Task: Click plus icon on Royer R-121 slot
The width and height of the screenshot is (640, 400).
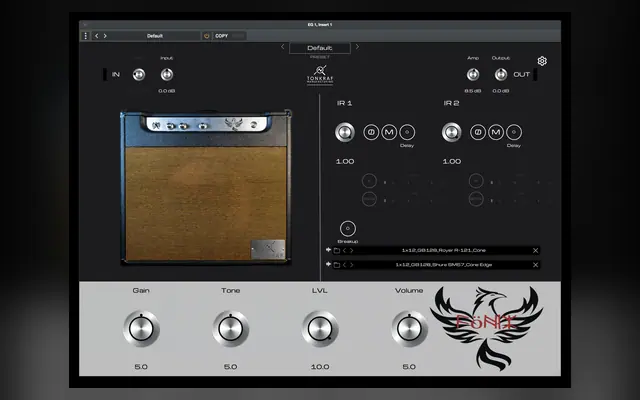Action: click(328, 250)
